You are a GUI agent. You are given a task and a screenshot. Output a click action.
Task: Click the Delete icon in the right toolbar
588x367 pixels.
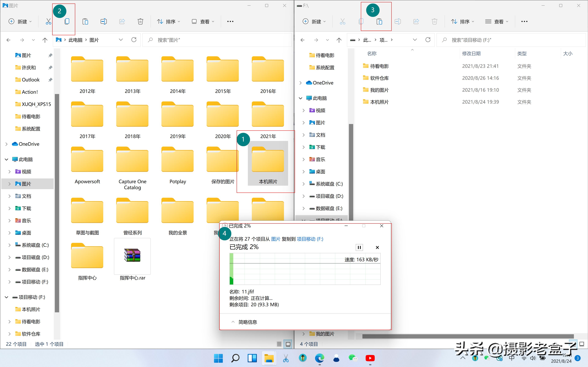pyautogui.click(x=435, y=21)
